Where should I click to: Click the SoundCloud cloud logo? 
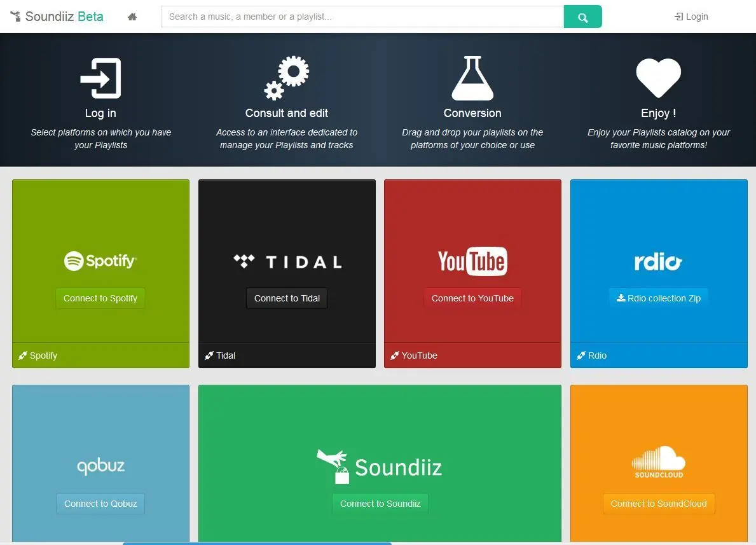(x=659, y=462)
